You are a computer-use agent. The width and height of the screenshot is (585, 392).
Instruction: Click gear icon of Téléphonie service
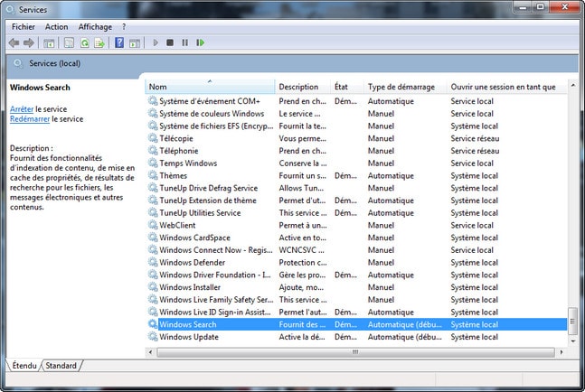pos(153,151)
